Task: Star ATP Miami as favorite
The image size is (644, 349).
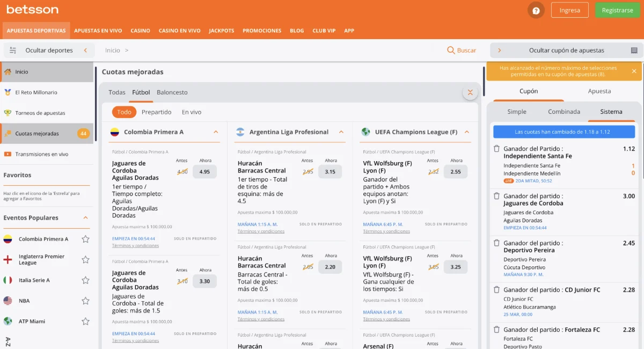Action: click(x=85, y=321)
